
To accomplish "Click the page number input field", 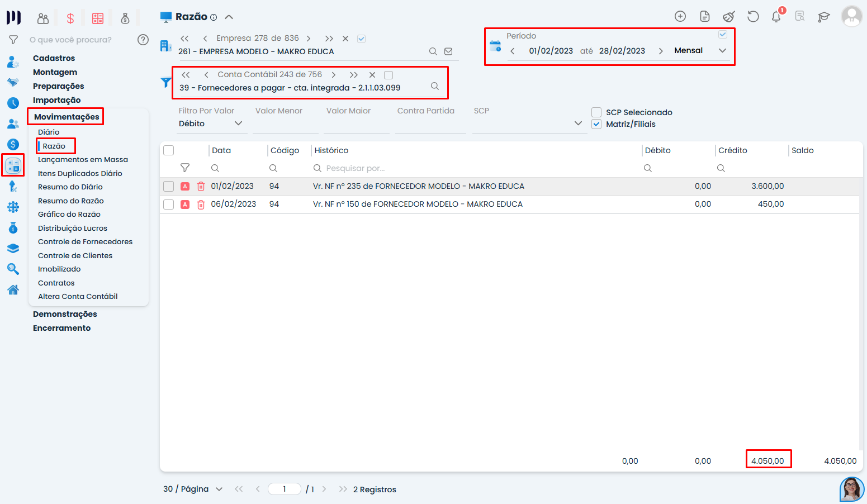I will (x=285, y=489).
